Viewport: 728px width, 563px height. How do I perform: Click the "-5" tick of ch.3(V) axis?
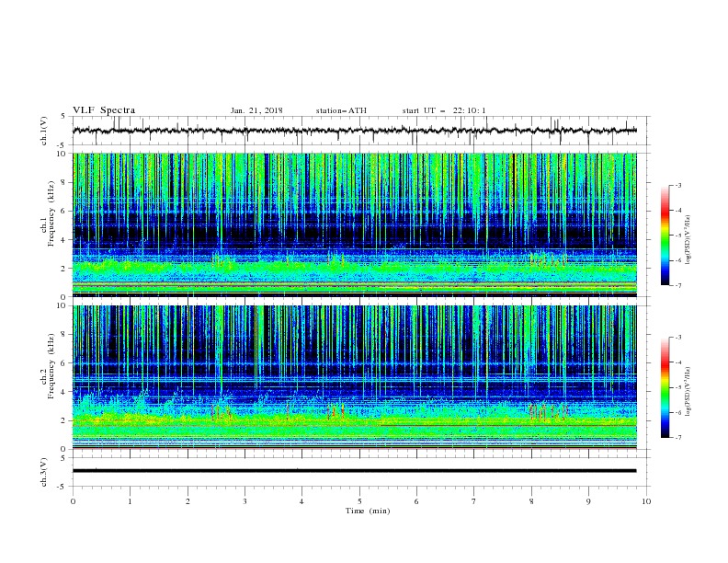63,487
